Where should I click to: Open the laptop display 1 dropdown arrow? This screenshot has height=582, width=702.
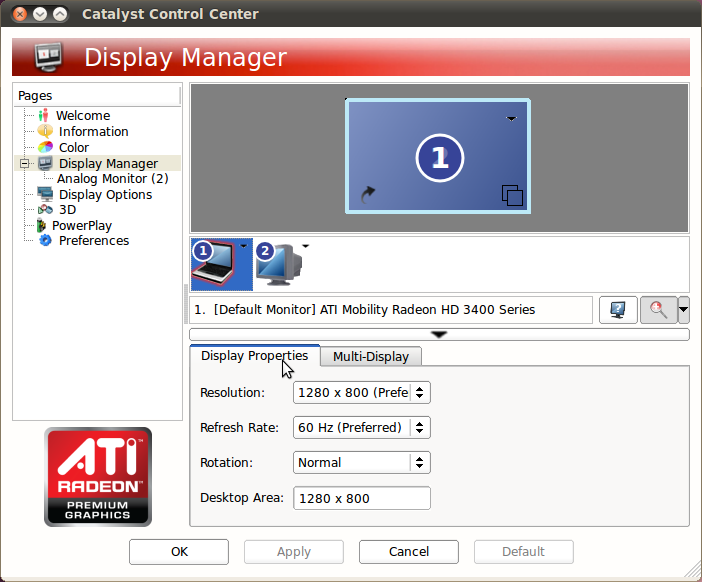coord(244,246)
